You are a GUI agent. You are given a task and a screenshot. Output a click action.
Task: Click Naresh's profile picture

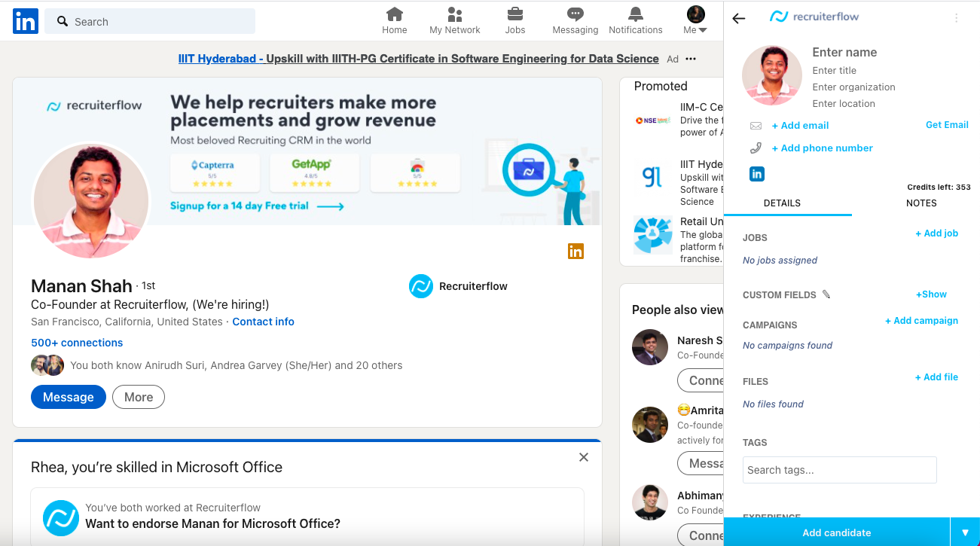[x=650, y=347]
